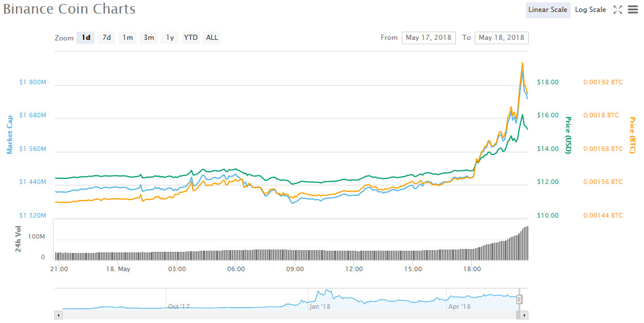This screenshot has width=644, height=323.
Task: Choose the 1y zoom option
Action: click(x=170, y=38)
